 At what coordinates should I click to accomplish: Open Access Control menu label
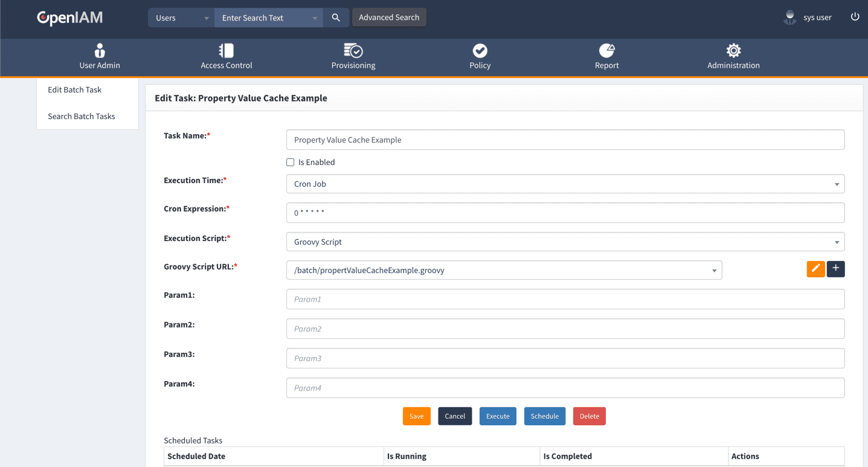click(227, 65)
